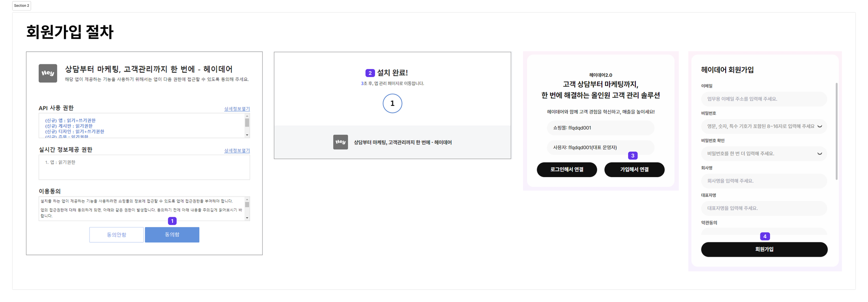Viewport: 868px width, 302px height.
Task: Click the Hey logo in install-complete banner
Action: [x=340, y=142]
